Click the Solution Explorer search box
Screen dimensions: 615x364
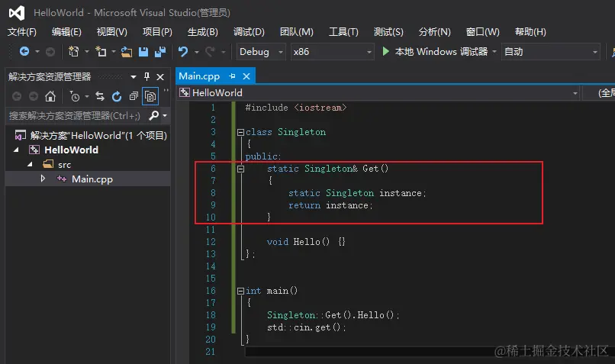click(x=77, y=116)
